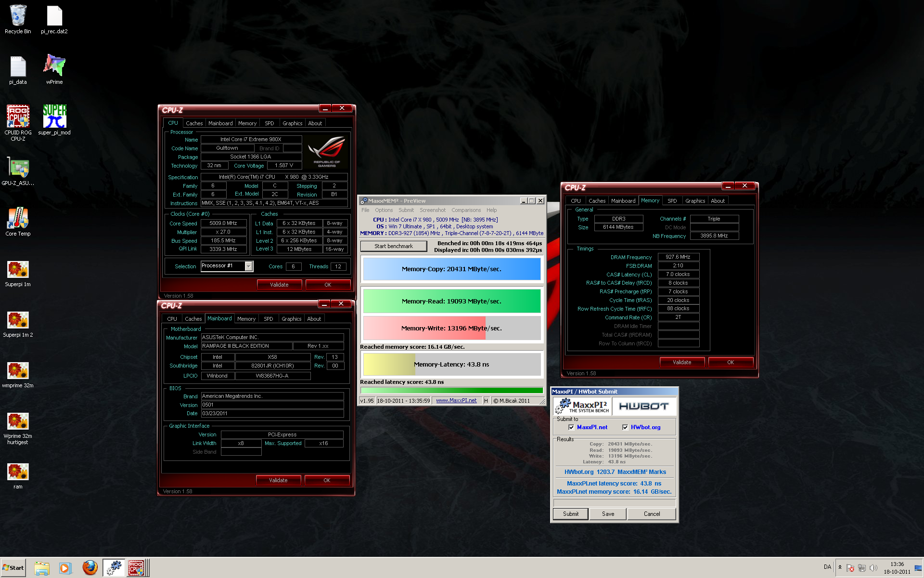Open About tab in right CPU-Z window
This screenshot has width=924, height=578.
[x=718, y=201]
